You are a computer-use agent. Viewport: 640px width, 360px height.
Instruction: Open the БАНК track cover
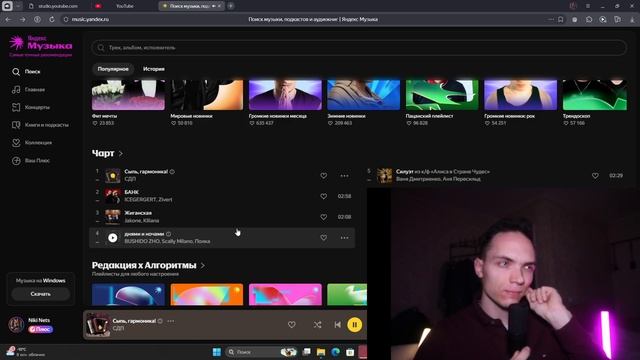[x=113, y=196]
